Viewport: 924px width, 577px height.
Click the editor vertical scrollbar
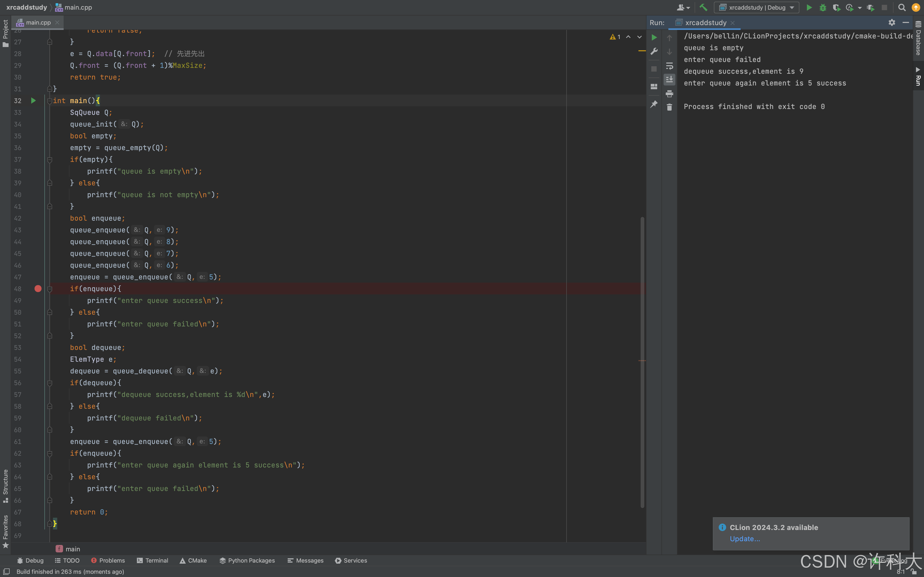642,362
